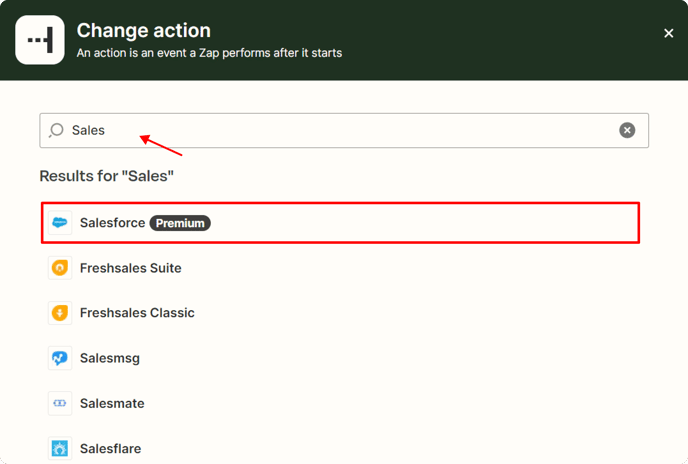Choose Freshsales Classic from results

coord(340,313)
